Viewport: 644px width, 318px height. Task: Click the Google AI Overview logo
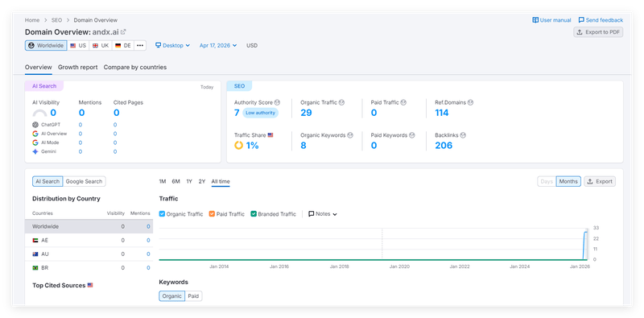(35, 134)
